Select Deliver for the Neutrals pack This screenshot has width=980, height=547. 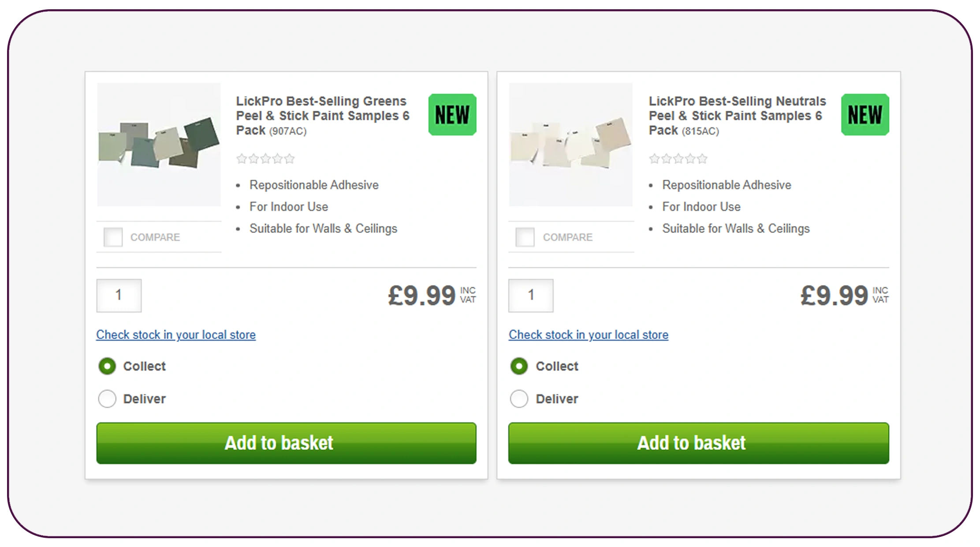point(519,398)
